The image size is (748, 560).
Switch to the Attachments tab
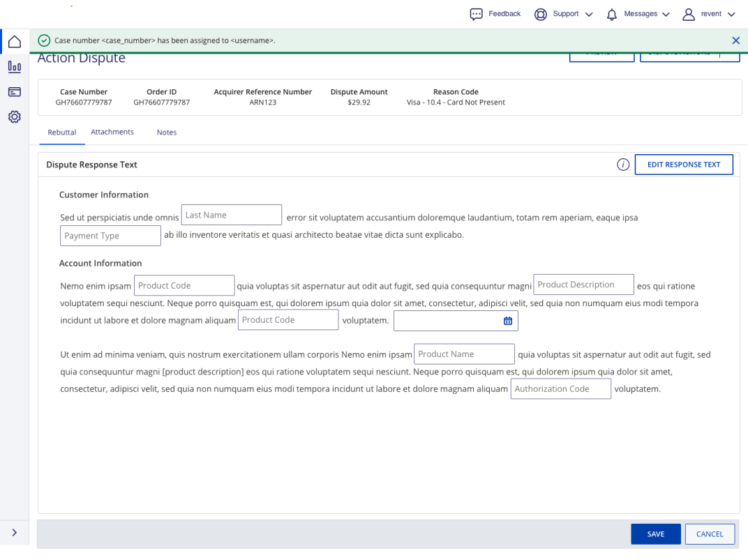click(112, 132)
